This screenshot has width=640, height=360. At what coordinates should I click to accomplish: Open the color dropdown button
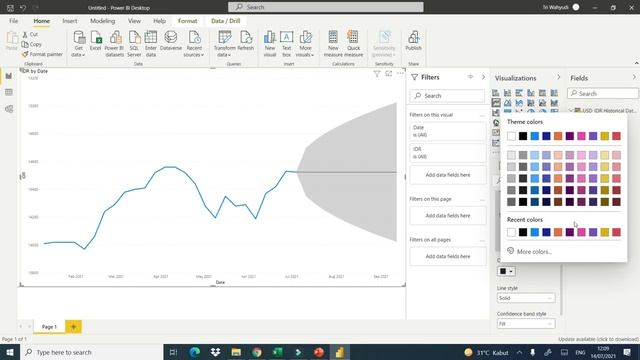(506, 271)
